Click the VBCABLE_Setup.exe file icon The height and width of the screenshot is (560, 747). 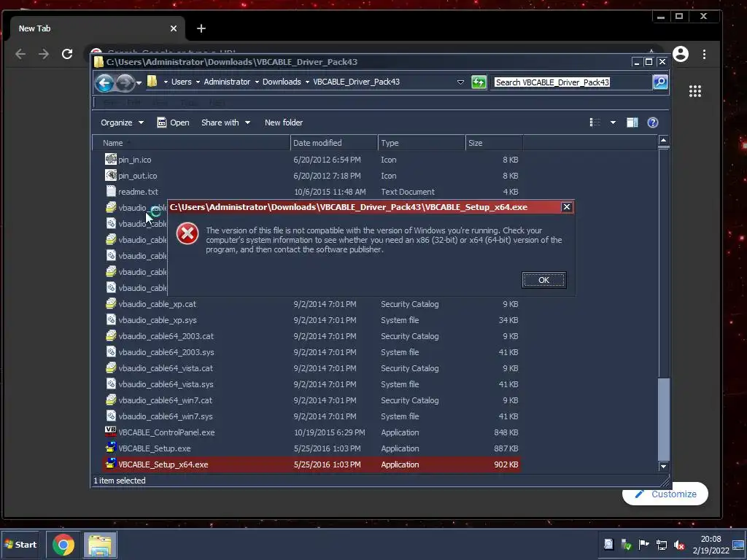tap(111, 448)
